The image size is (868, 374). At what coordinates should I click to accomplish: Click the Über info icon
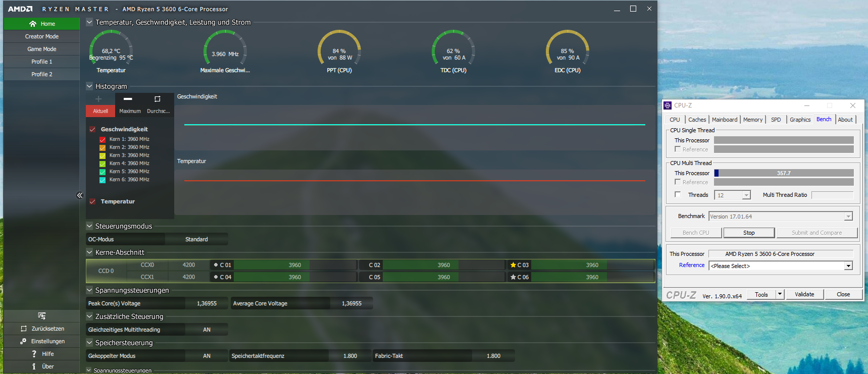tap(34, 366)
